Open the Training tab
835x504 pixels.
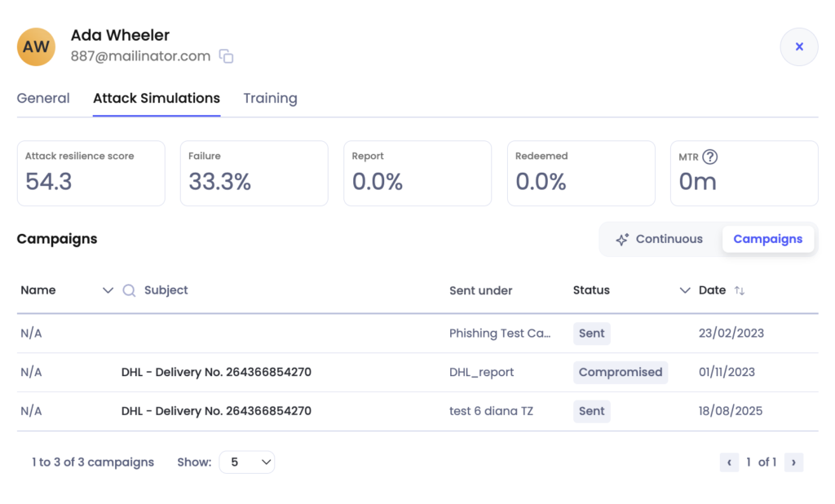tap(270, 98)
